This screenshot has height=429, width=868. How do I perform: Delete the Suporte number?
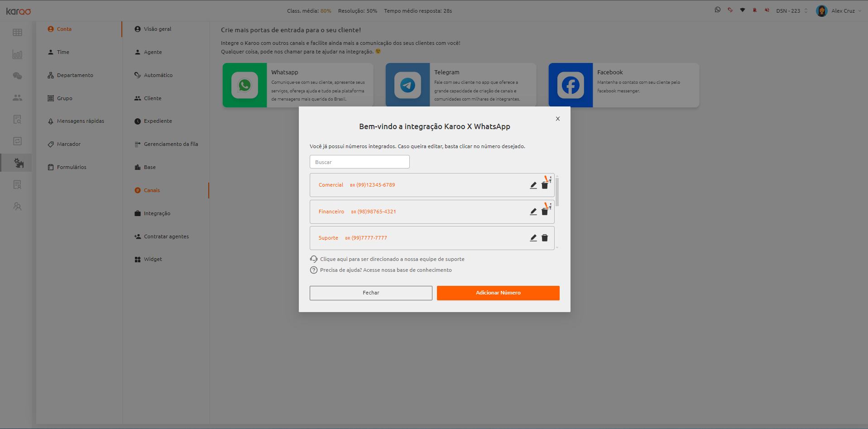point(545,238)
